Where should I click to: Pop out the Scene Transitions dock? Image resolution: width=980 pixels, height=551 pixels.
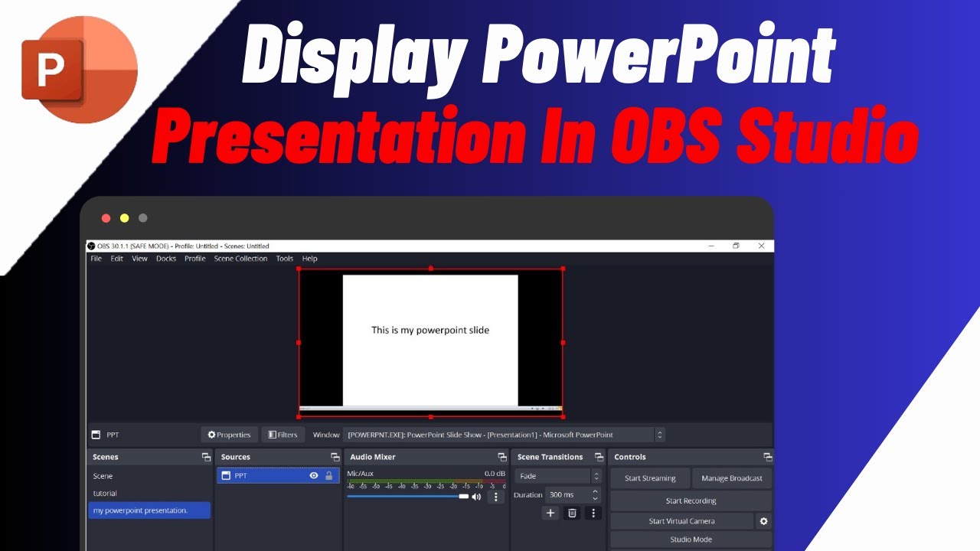tap(598, 457)
